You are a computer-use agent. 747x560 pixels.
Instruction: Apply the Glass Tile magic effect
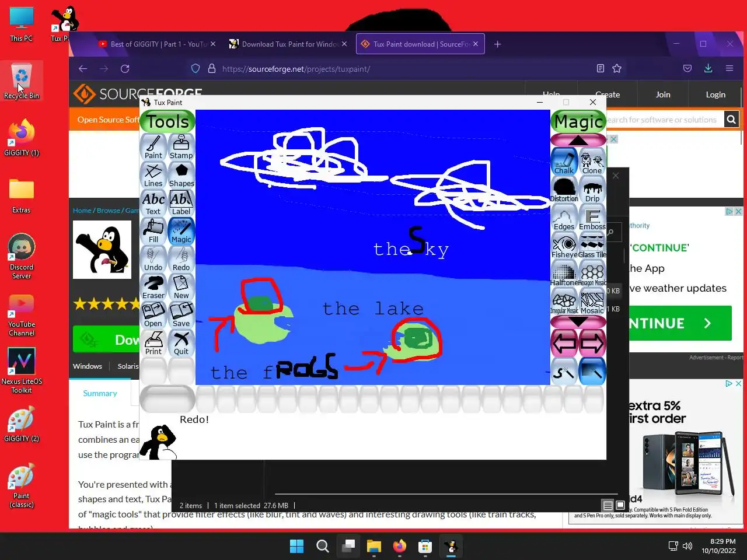tap(592, 246)
